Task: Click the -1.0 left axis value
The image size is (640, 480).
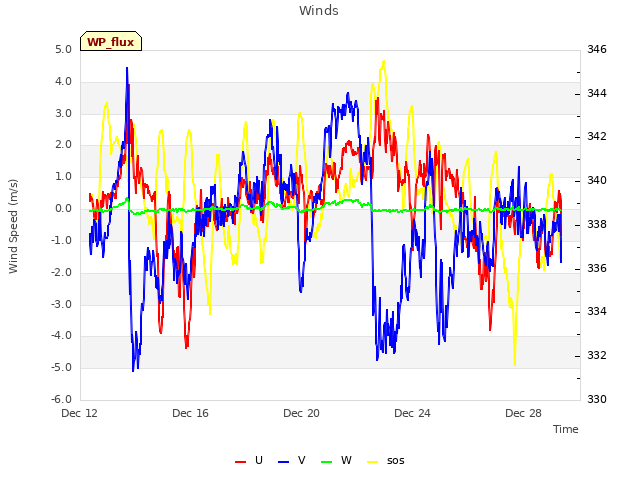Action: coord(62,240)
